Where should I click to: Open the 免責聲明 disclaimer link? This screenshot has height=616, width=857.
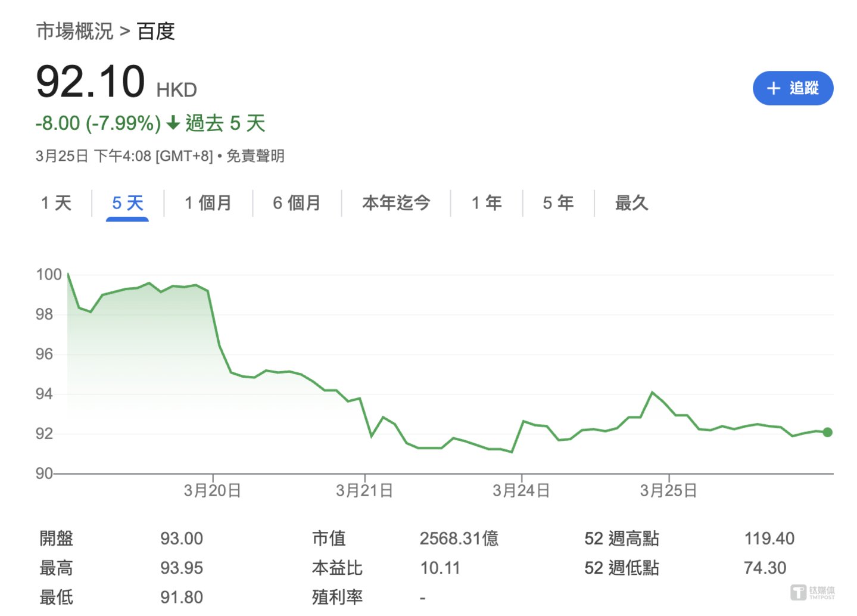255,156
